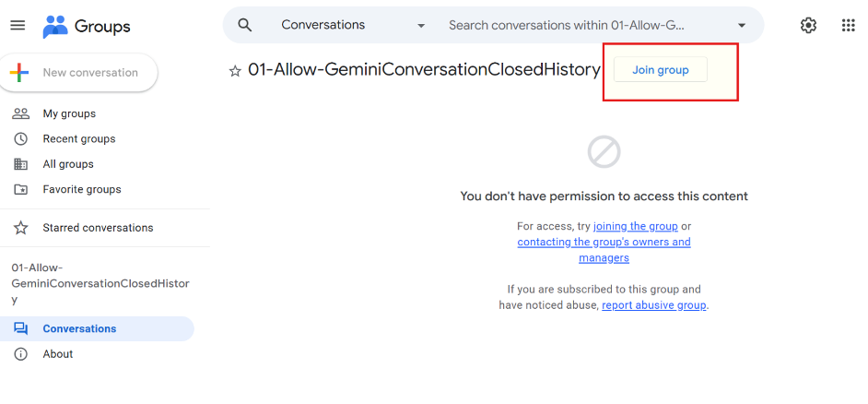This screenshot has height=404, width=868.
Task: Click the All groups building icon
Action: pyautogui.click(x=20, y=164)
